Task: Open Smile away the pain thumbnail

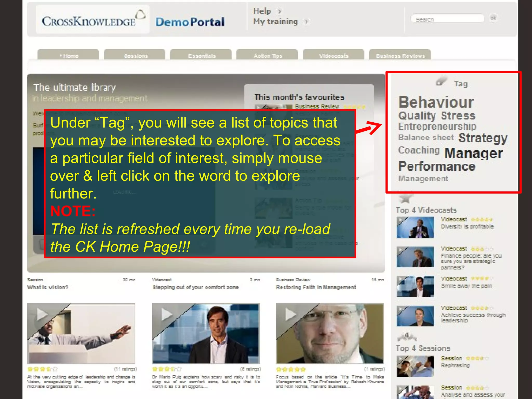Action: (x=415, y=287)
